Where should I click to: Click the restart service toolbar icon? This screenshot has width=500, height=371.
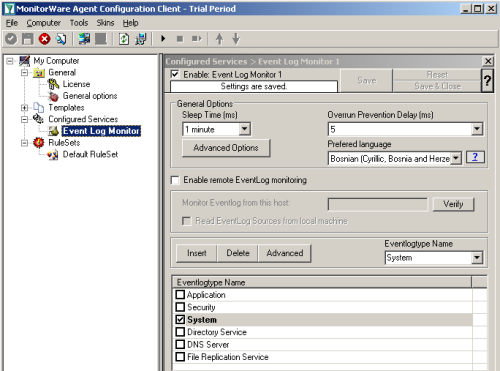pyautogui.click(x=197, y=39)
